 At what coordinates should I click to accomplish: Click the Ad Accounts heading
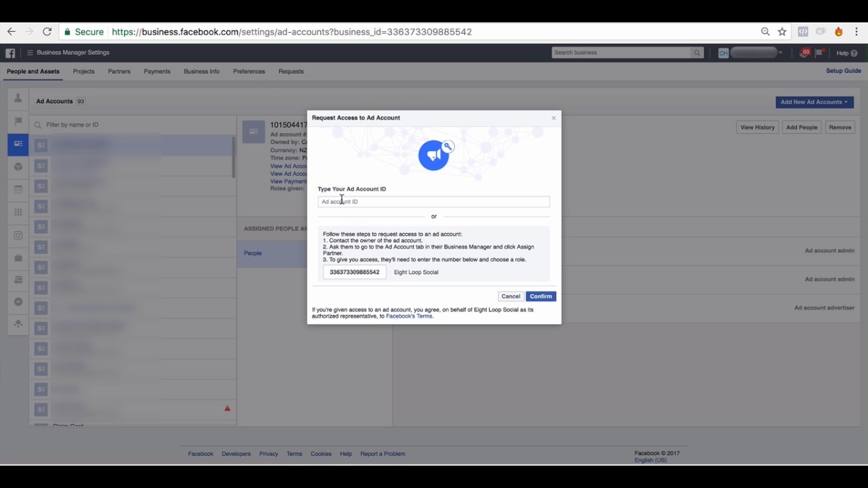coord(54,102)
